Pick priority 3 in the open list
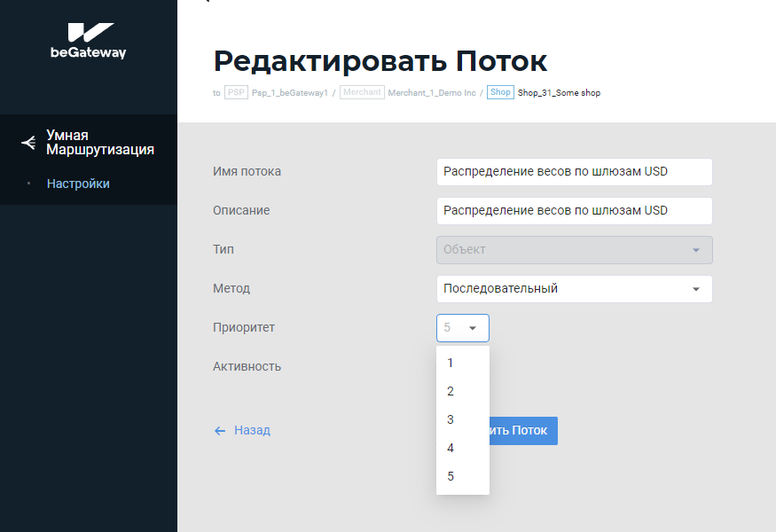 [451, 419]
